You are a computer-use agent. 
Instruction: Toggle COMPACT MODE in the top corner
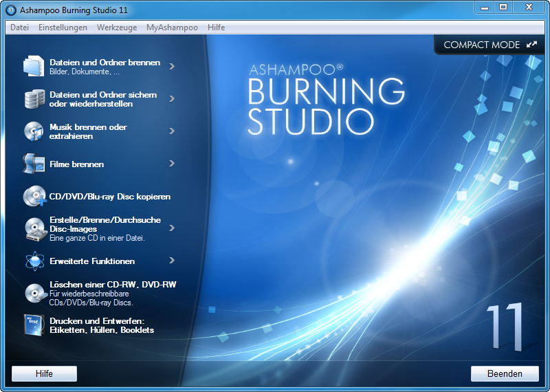point(489,45)
